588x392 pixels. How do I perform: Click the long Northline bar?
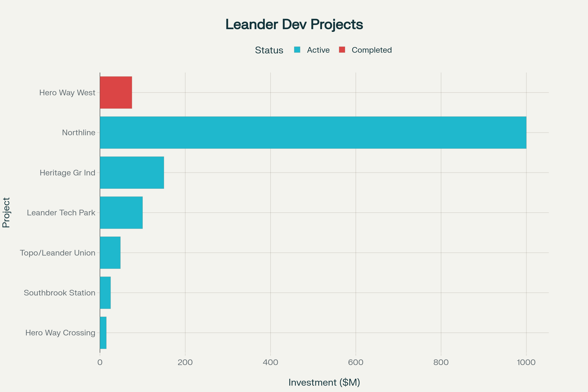point(313,133)
